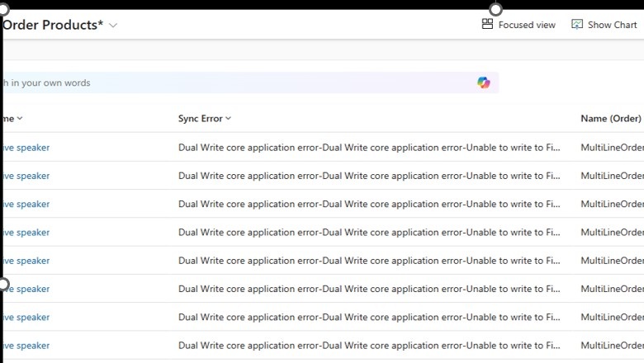This screenshot has width=644, height=363.
Task: Click the MultiLineOrder cell in second row
Action: click(612, 176)
